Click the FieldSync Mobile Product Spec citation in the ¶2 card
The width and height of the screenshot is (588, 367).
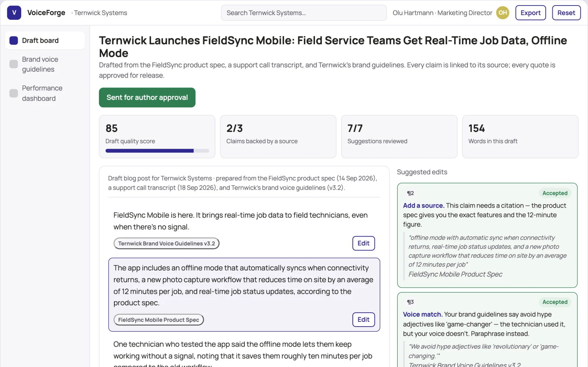tap(455, 274)
